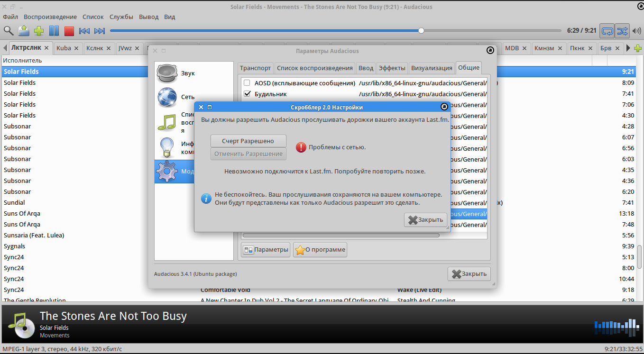Screen dimensions: 644x354
Task: Click the Скробблер dialog title-bar close X
Action: [x=201, y=107]
